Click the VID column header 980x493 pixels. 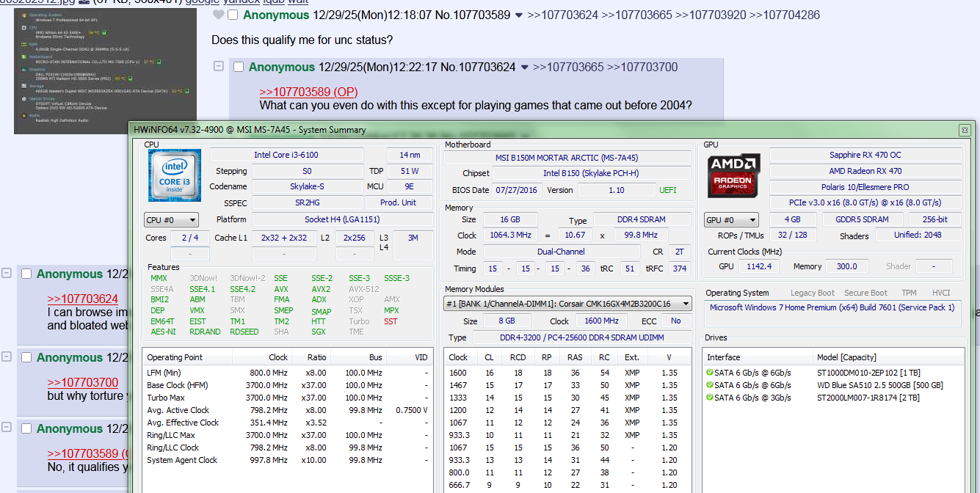point(410,357)
